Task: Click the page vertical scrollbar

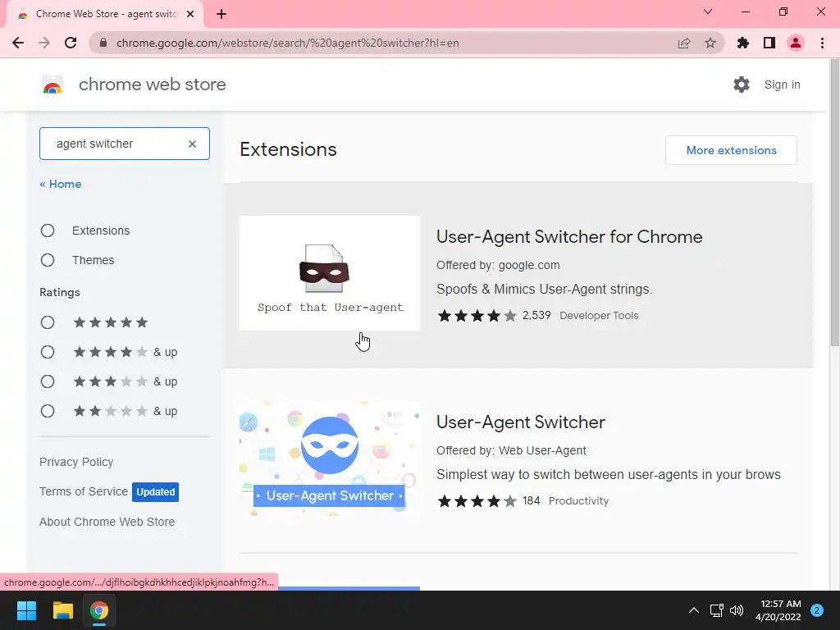Action: click(834, 203)
